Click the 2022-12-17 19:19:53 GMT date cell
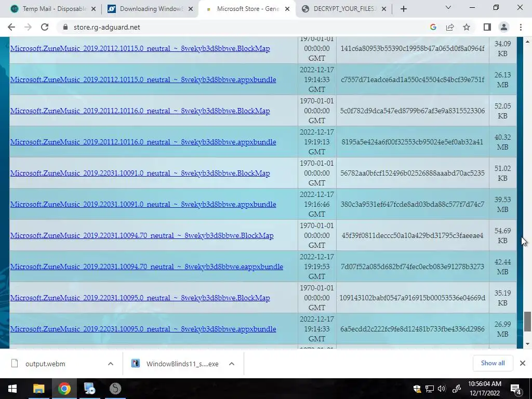Viewport: 532px width, 399px height. (317, 267)
